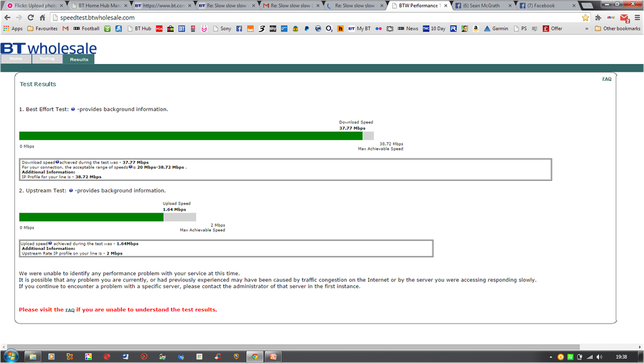Viewport: 644px width, 363px height.
Task: Reload the speed test page
Action: pos(30,17)
